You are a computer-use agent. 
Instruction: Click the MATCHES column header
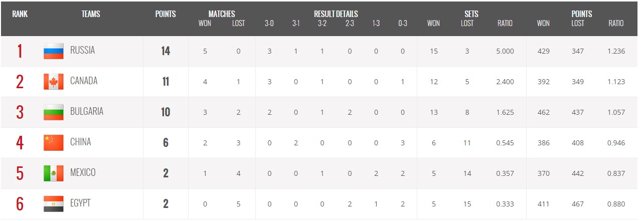point(222,14)
